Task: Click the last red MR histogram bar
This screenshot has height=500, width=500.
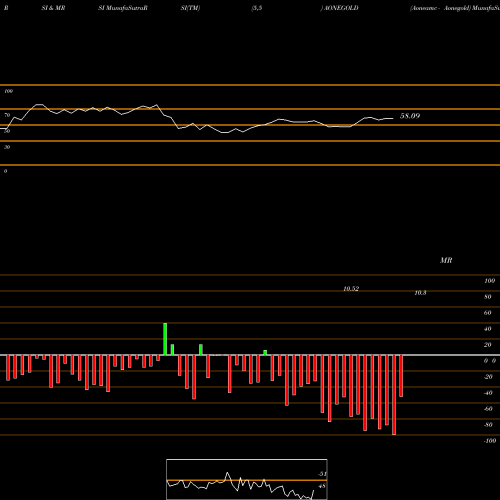Action: [401, 376]
